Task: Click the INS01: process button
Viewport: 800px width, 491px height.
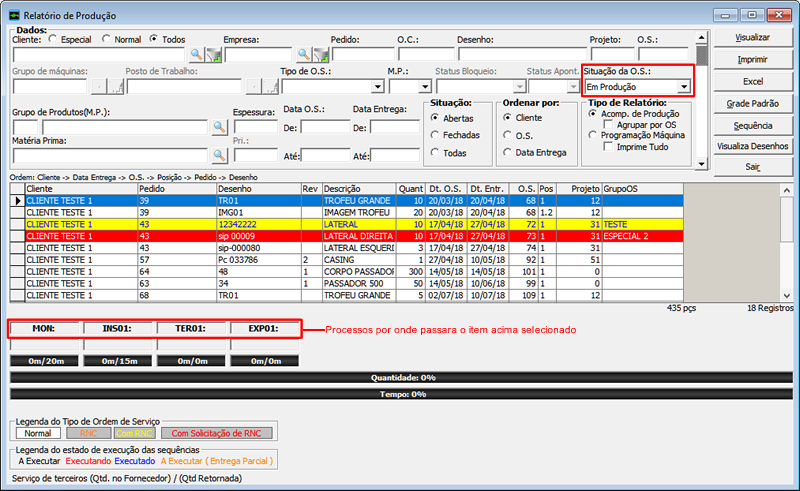Action: [117, 328]
